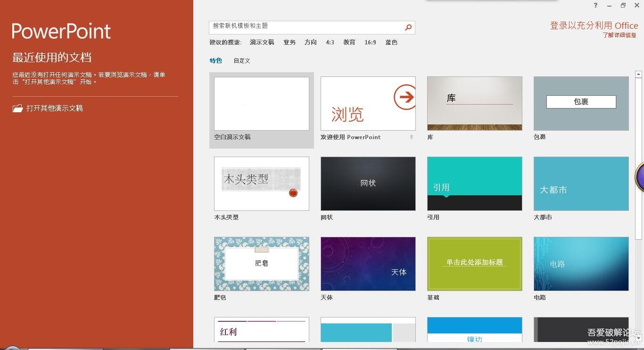Click the pin icon beside 欢迎使用 PowerPoint
The width and height of the screenshot is (644, 350).
point(412,137)
